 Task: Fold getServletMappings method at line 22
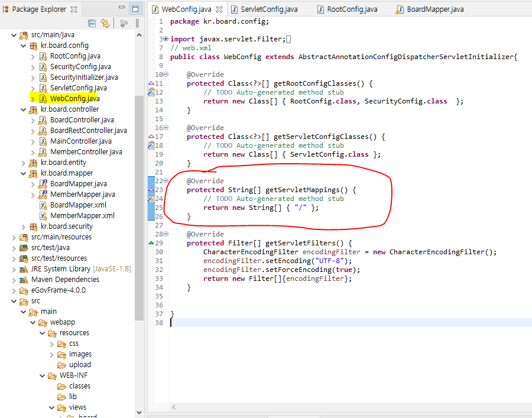click(166, 181)
